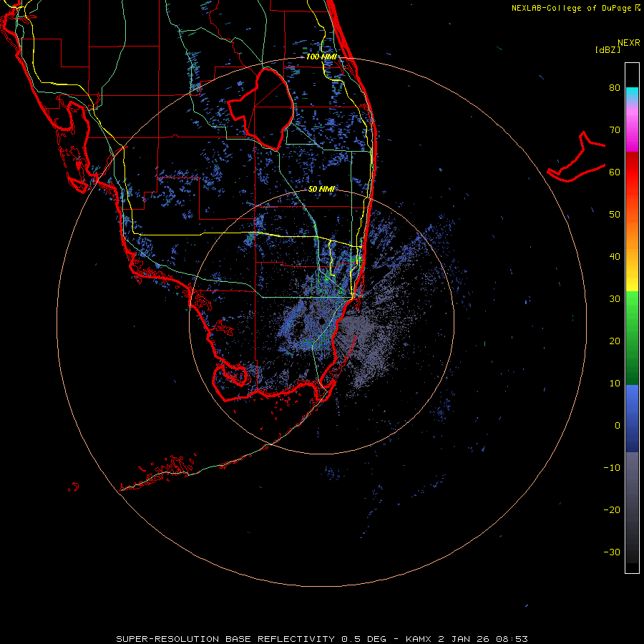The width and height of the screenshot is (644, 644).
Task: Click the -30 dBZ scale value
Action: point(612,552)
